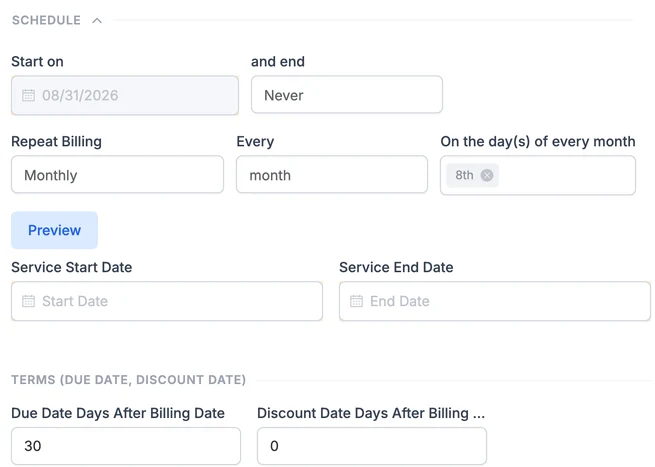
Task: Click the Every label
Action: coord(255,142)
